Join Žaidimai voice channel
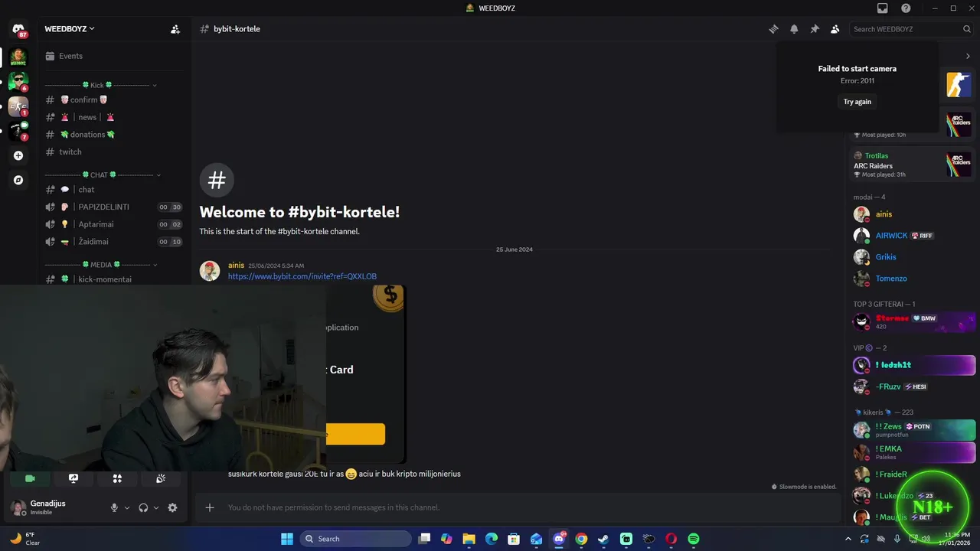The image size is (980, 551). (x=115, y=242)
